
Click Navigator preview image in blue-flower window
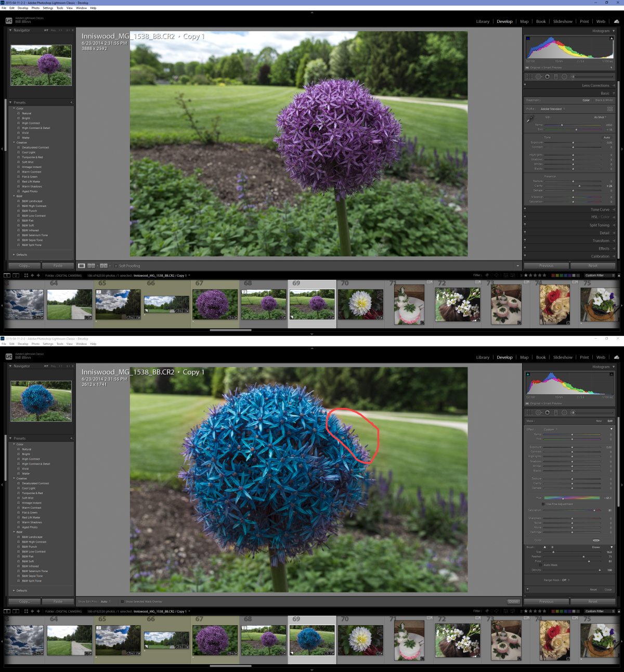click(41, 401)
